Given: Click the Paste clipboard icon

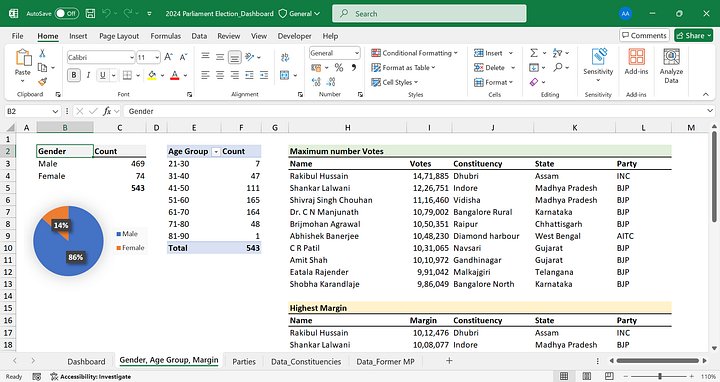Looking at the screenshot, I should pos(22,58).
